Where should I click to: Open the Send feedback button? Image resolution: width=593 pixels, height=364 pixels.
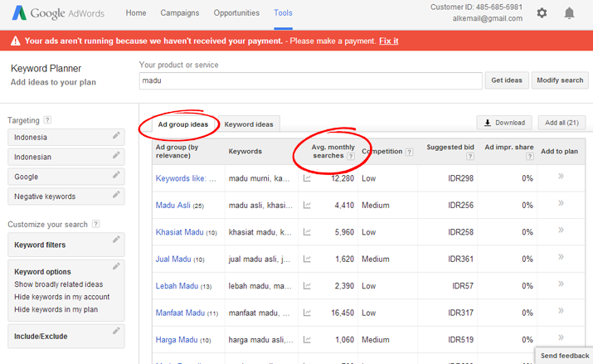point(565,356)
